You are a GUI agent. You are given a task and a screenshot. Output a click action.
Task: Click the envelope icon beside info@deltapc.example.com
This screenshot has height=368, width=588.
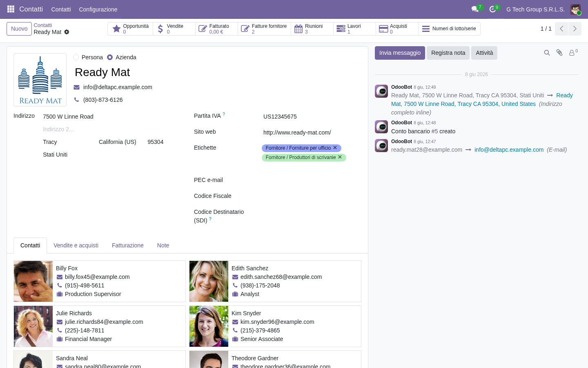pos(76,87)
